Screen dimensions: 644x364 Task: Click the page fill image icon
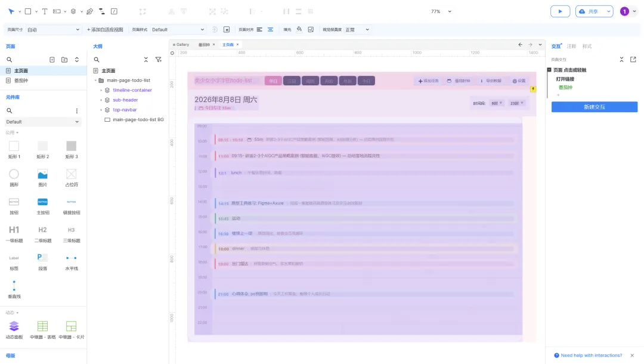click(311, 30)
